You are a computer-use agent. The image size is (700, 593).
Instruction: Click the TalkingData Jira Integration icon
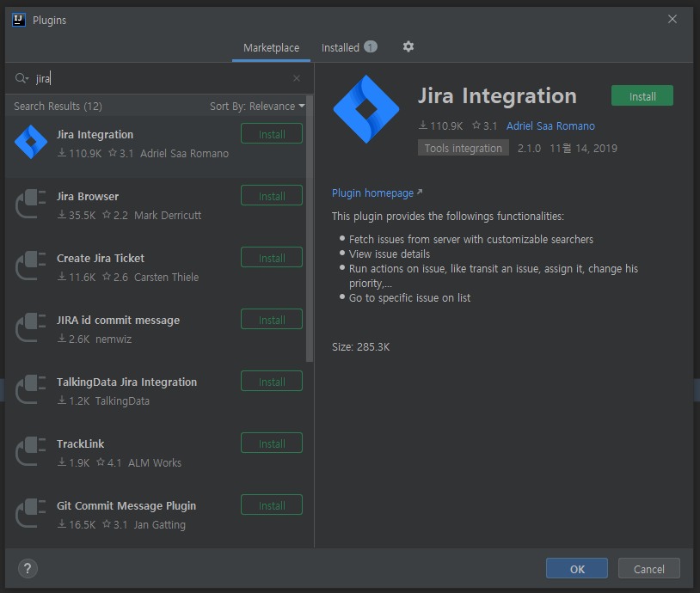click(31, 389)
